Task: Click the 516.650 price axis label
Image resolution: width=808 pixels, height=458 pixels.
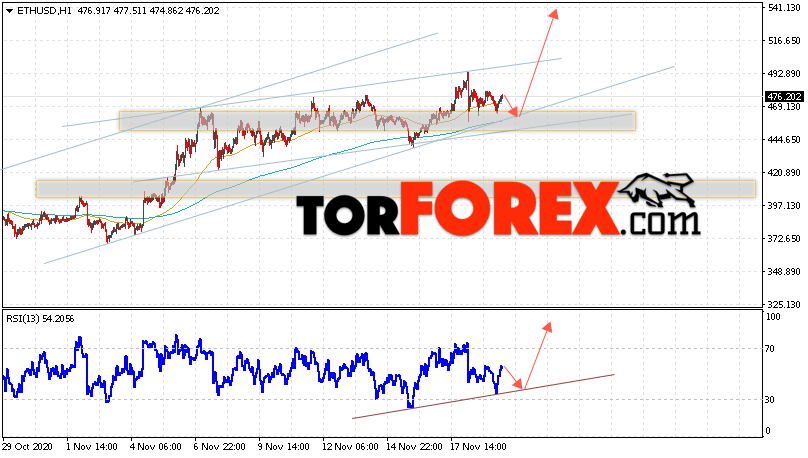Action: 784,41
